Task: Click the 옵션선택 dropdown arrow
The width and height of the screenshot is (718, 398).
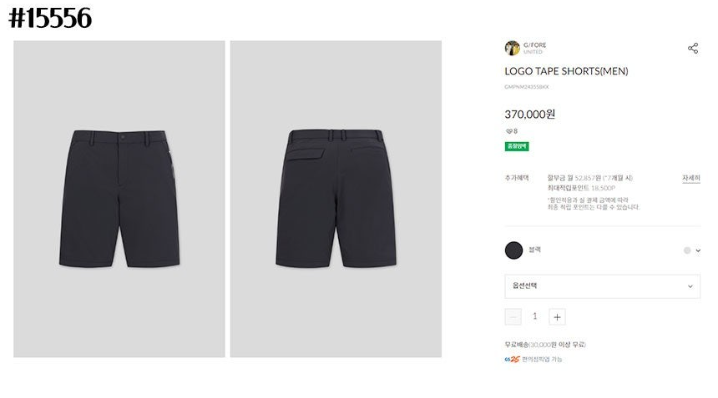Action: pyautogui.click(x=690, y=287)
